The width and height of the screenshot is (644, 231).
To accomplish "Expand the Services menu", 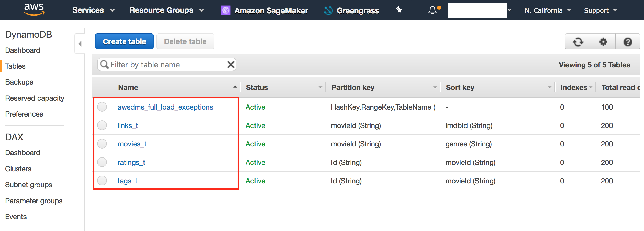I will coord(93,10).
